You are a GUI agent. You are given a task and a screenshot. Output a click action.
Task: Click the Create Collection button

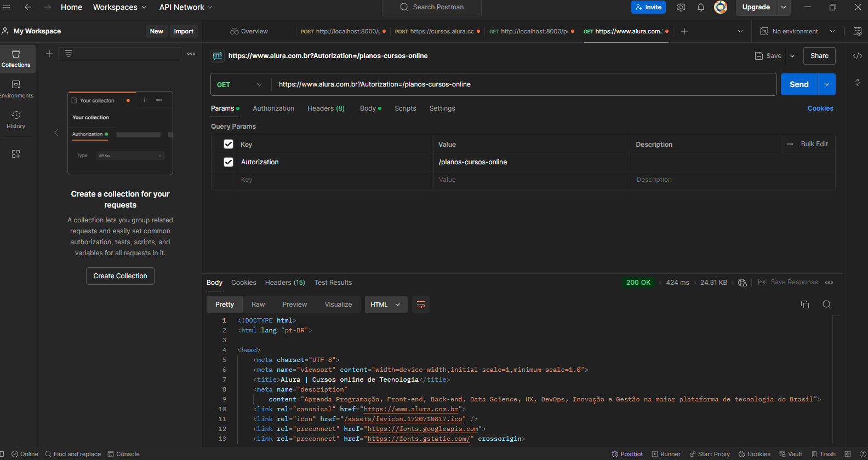click(120, 276)
